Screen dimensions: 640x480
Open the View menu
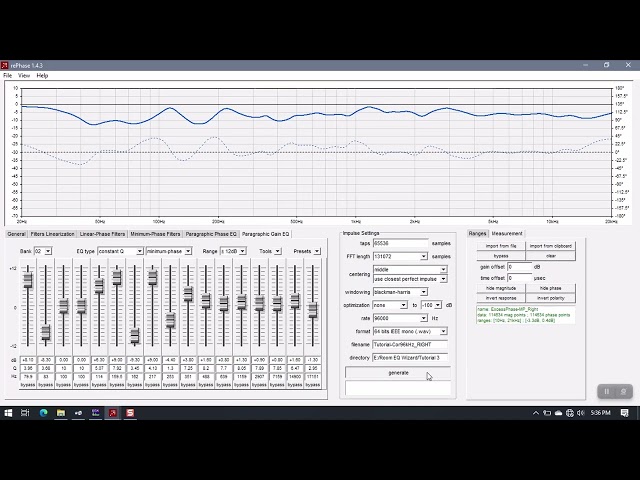pos(24,76)
